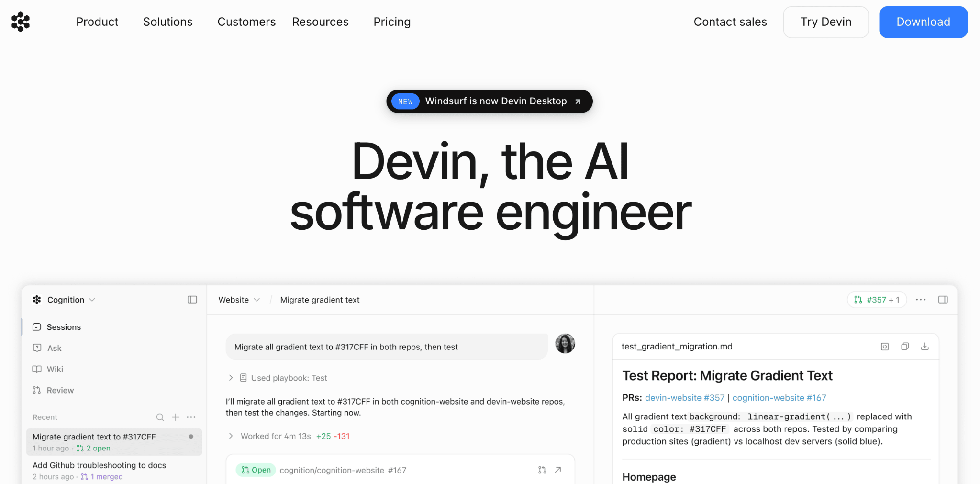The width and height of the screenshot is (980, 484).
Task: Open the session more options ellipsis
Action: click(x=921, y=300)
